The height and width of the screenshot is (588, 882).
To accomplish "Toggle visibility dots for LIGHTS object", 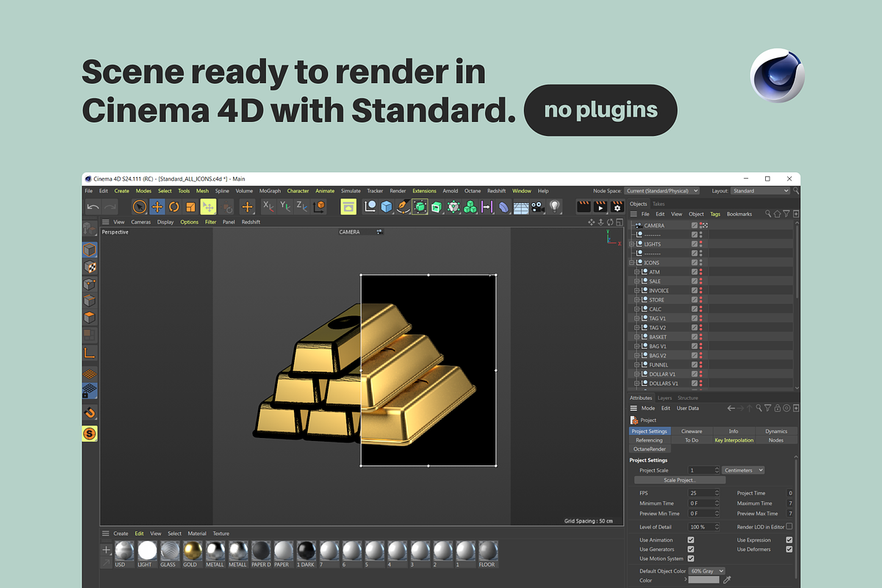I will point(701,244).
